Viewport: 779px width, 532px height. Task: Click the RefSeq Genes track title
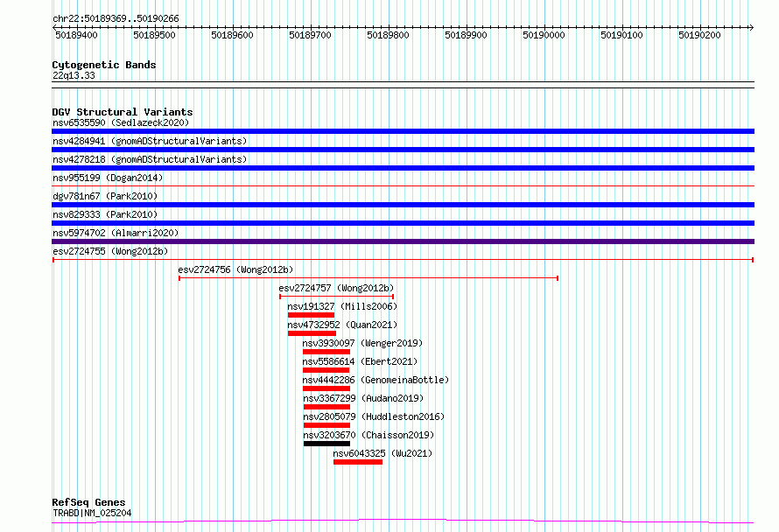point(88,502)
